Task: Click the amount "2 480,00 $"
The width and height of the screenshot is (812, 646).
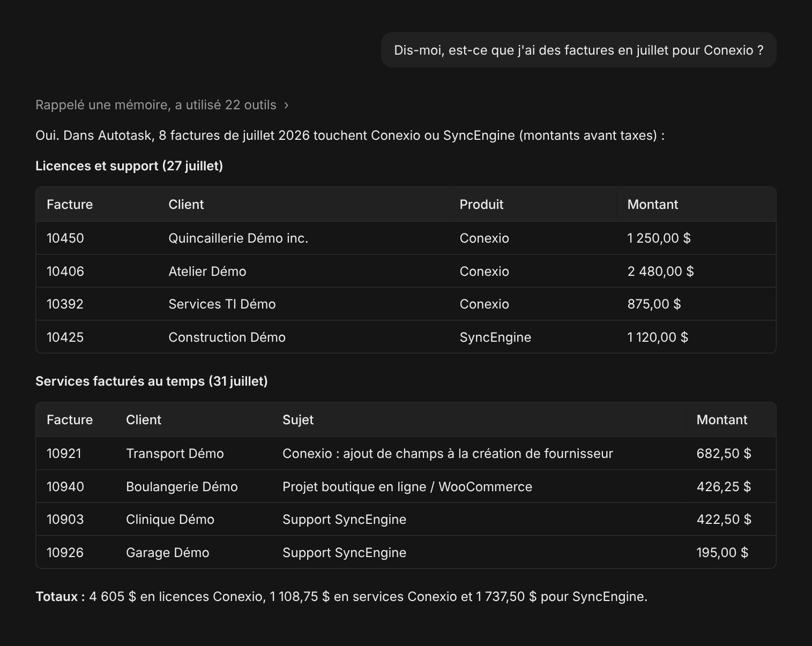Action: 660,272
